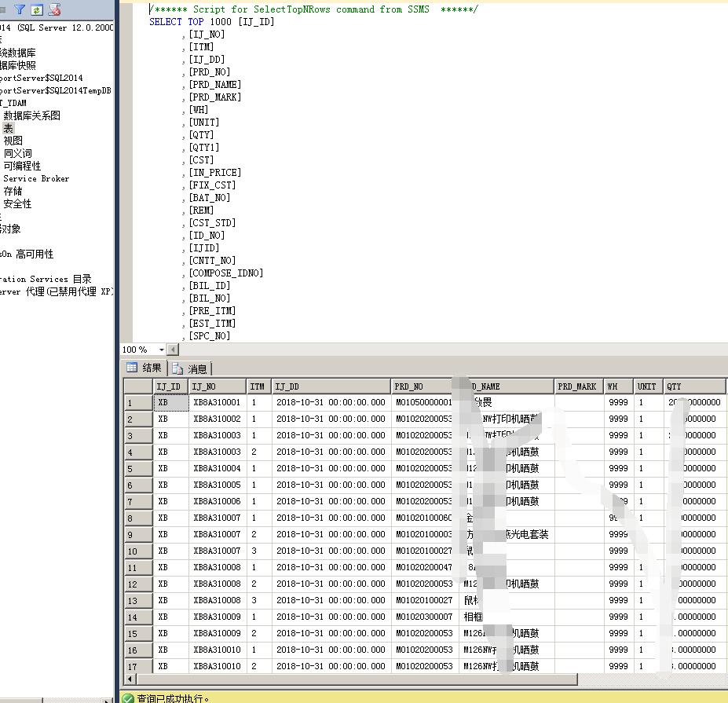Open the zoom level 100 % dropdown
Viewport: 728px width, 703px height.
coord(162,350)
